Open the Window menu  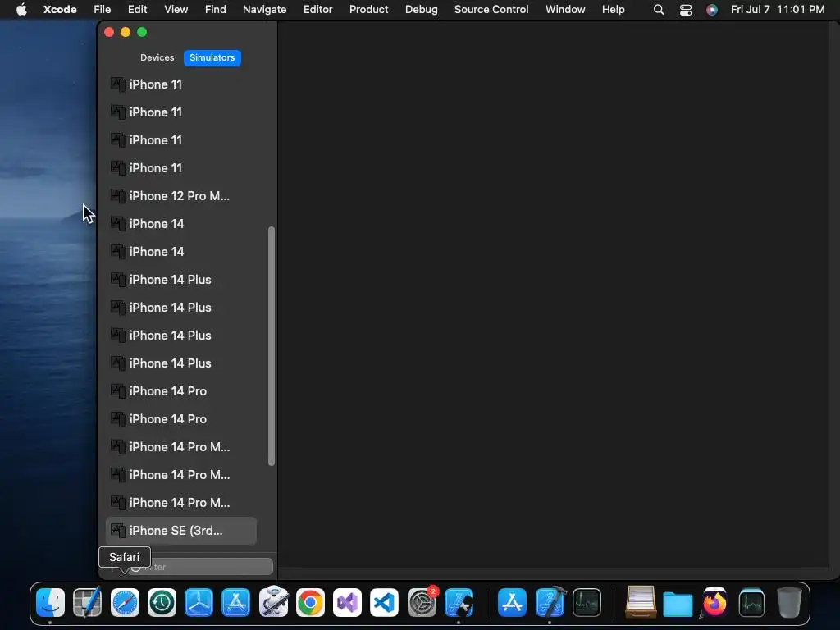(x=565, y=9)
